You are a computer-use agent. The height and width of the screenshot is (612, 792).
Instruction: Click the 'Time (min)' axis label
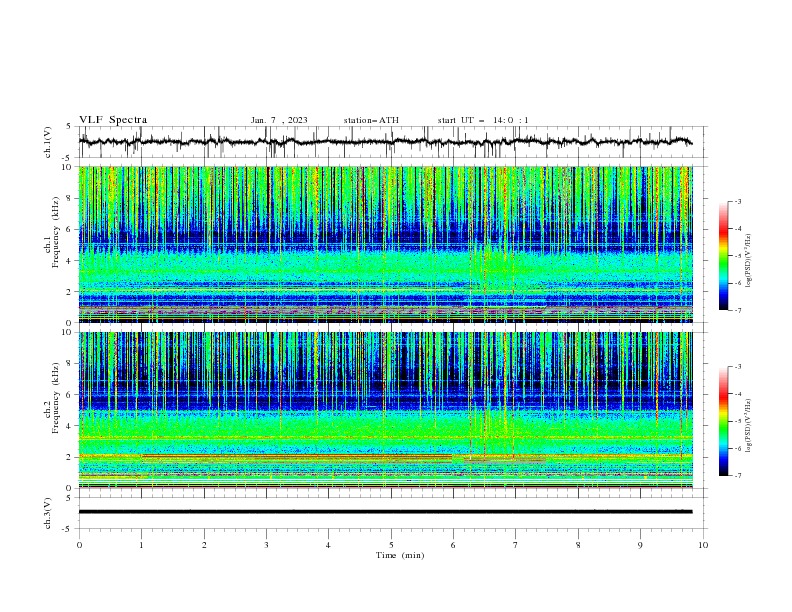coord(400,555)
